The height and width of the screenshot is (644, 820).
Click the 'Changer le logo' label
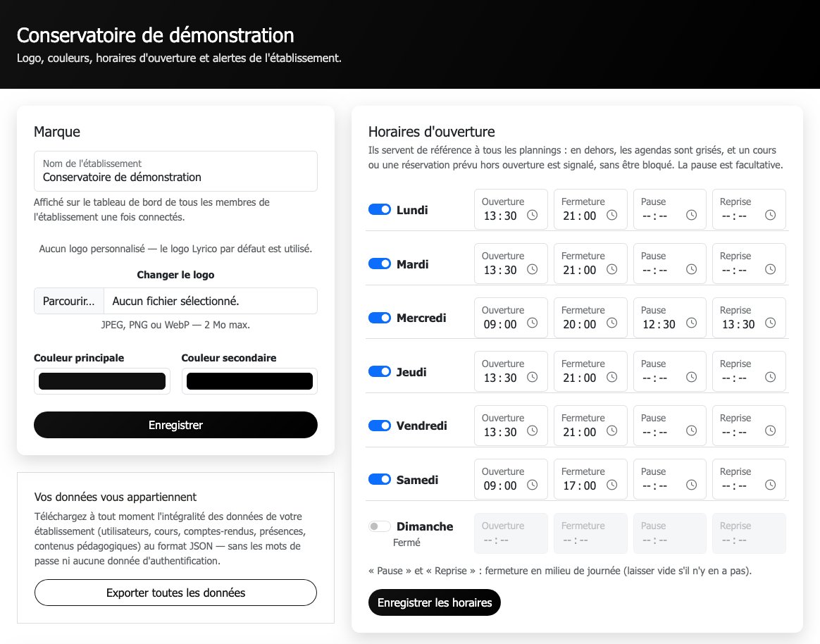[175, 275]
